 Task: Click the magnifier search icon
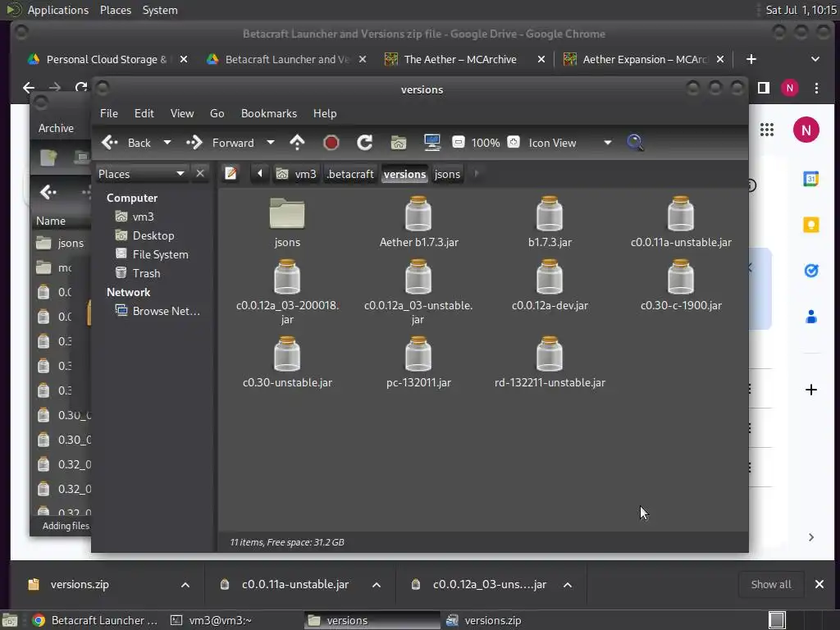(x=635, y=143)
